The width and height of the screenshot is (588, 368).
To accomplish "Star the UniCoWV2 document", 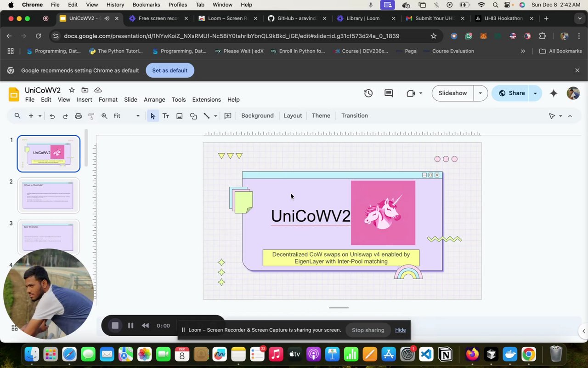I will pos(72,90).
